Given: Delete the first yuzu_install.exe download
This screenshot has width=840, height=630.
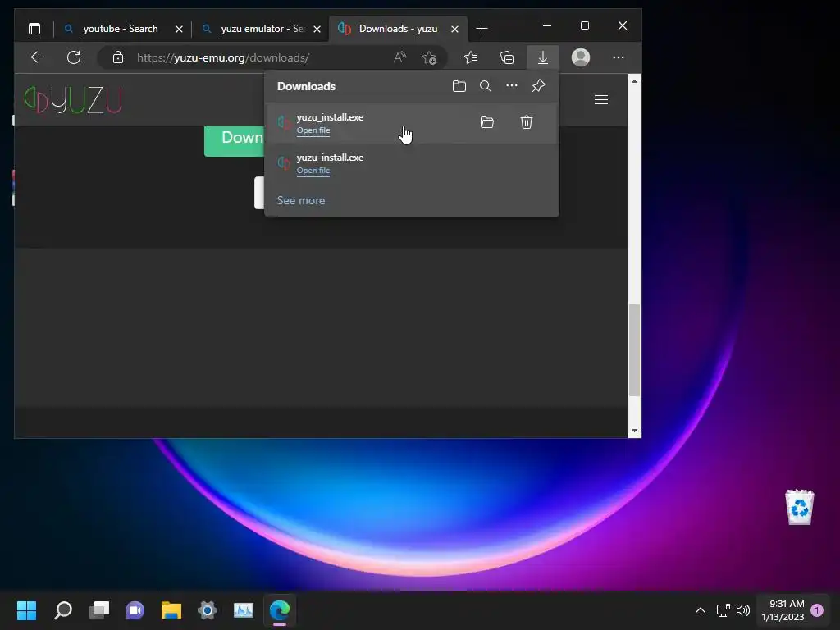Looking at the screenshot, I should pyautogui.click(x=527, y=123).
